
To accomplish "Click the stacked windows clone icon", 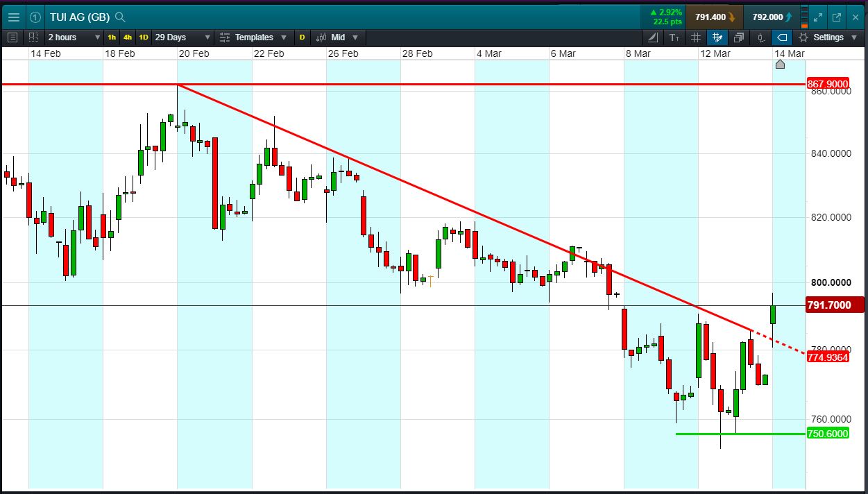I will click(x=739, y=37).
